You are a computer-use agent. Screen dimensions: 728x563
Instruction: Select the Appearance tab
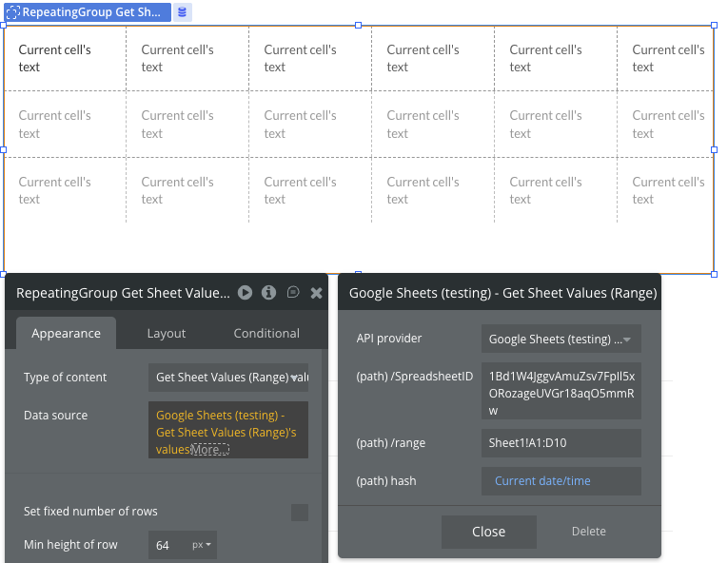[x=66, y=333]
